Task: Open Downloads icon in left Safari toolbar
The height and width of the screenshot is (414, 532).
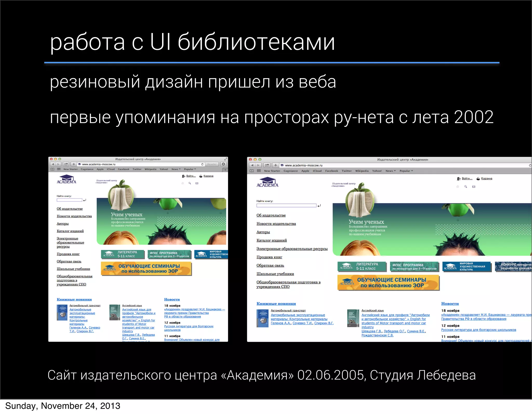Action: [223, 164]
